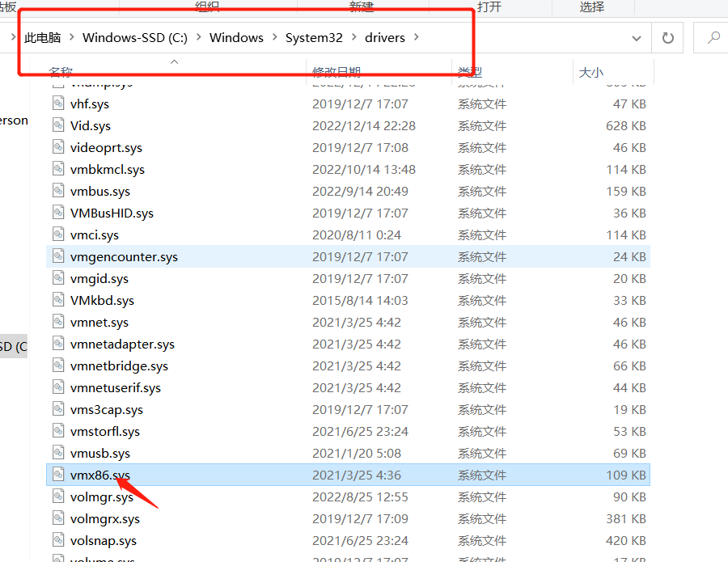
Task: Click 系统文件 type in vmusb.sys row
Action: (482, 454)
